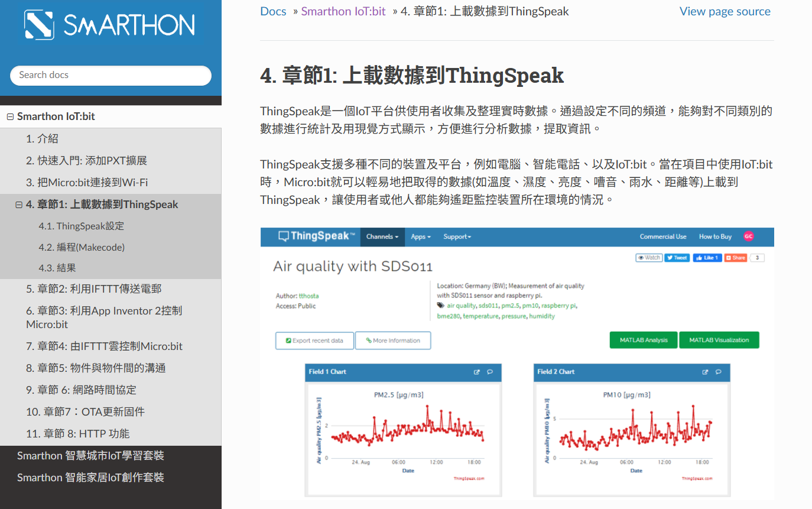The image size is (812, 509).
Task: Go to section 4.2 編程(Makecode)
Action: click(x=82, y=247)
